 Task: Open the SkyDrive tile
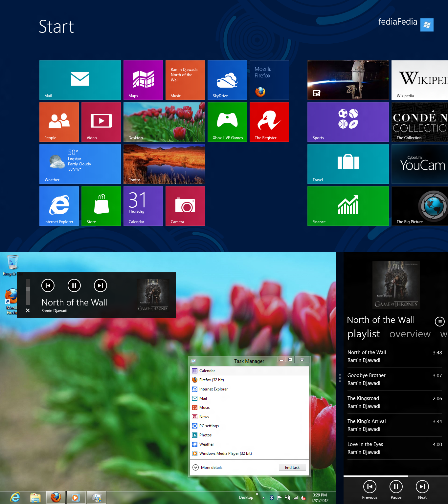pos(227,80)
